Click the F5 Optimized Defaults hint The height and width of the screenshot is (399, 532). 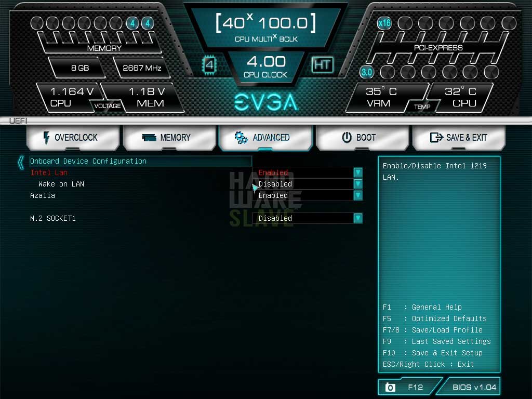tap(435, 318)
